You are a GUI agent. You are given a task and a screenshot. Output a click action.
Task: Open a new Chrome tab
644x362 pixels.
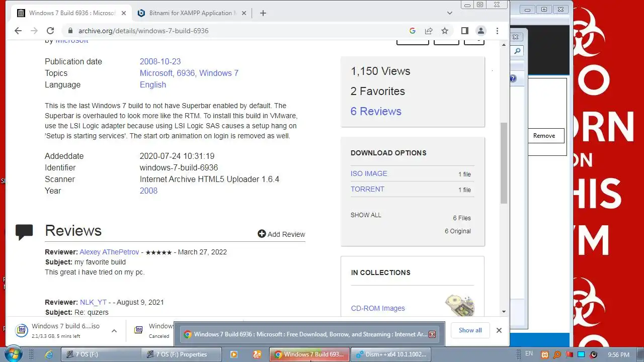pyautogui.click(x=263, y=13)
